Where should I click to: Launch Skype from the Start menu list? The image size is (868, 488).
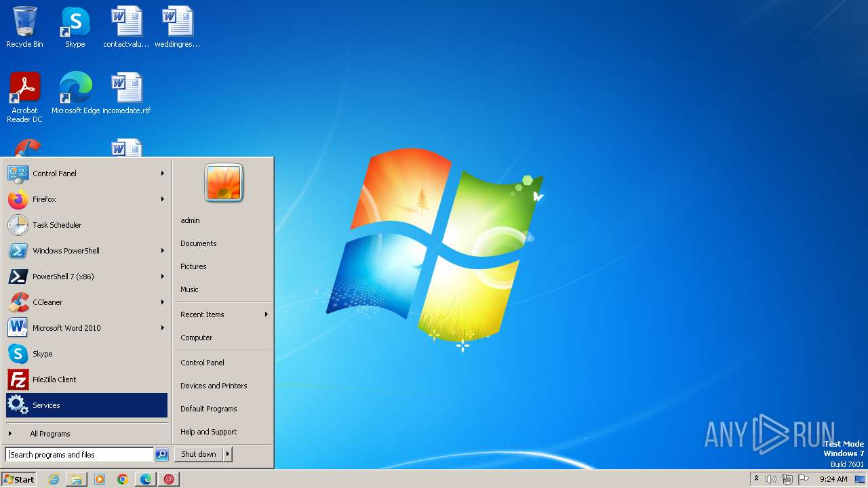coord(87,354)
